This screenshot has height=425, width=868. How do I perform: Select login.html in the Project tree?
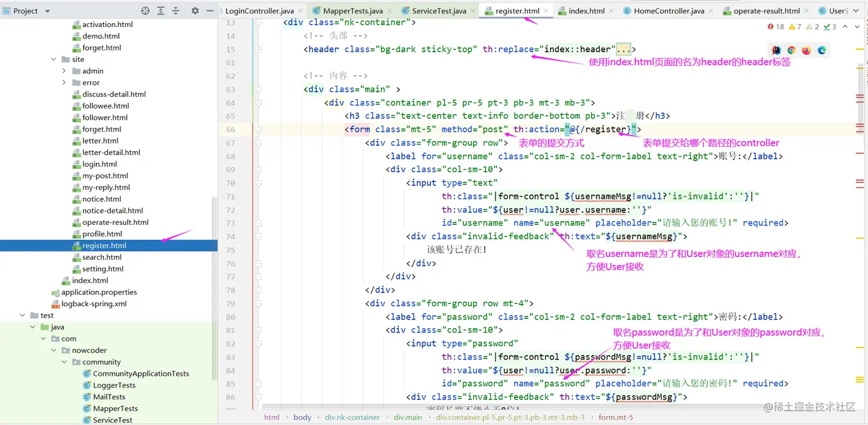pos(99,164)
